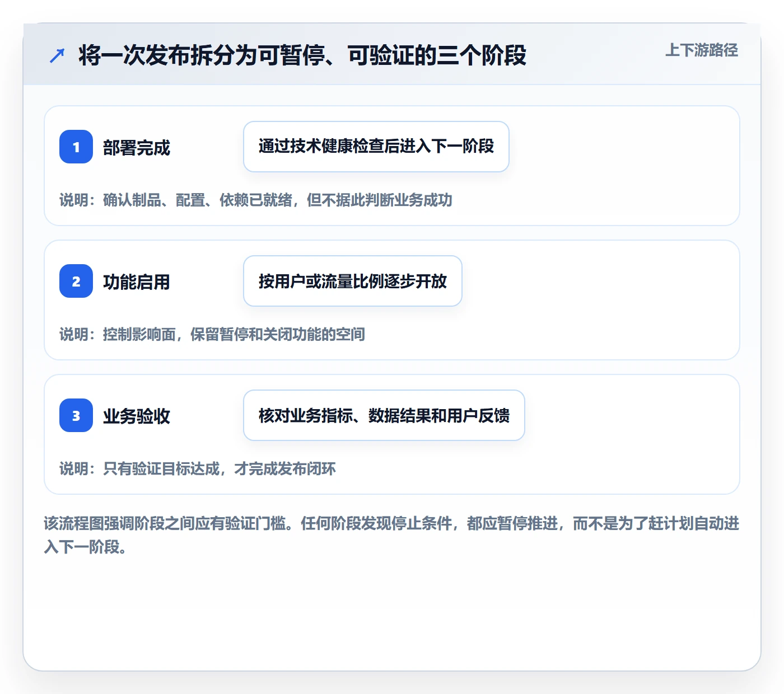The width and height of the screenshot is (784, 694).
Task: Click the header title 将一次发布拆分为可暂停、可验证的三个阶段
Action: pos(302,55)
